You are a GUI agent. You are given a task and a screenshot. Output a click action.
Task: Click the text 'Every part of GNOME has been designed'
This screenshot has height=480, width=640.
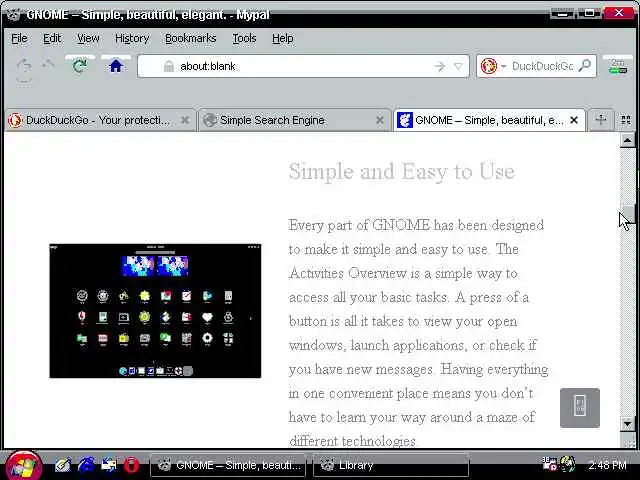416,225
